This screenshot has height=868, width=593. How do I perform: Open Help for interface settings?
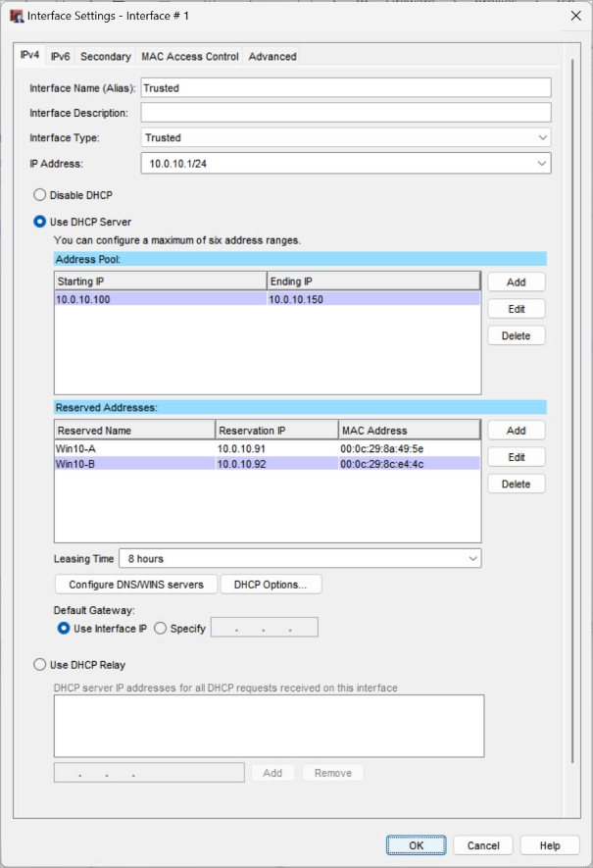pyautogui.click(x=550, y=845)
